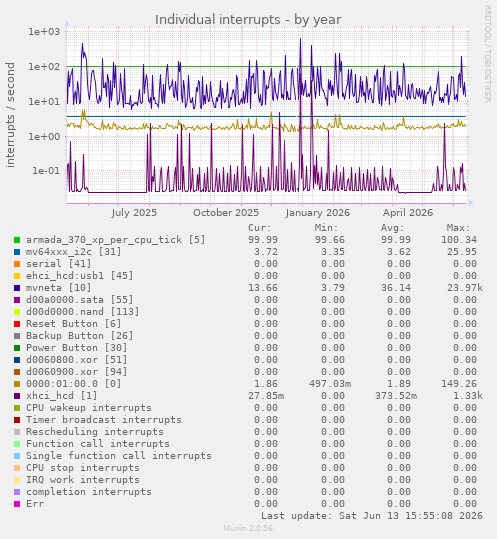This screenshot has width=497, height=539.
Task: Click the 'Munin 2.0.56' footer text
Action: pos(248,528)
